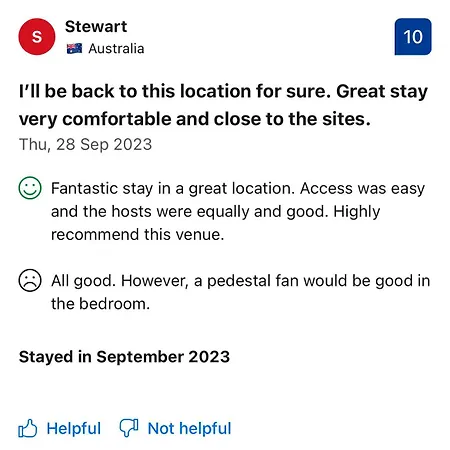450x450 pixels.
Task: Click the blue score badge showing 10
Action: [413, 37]
